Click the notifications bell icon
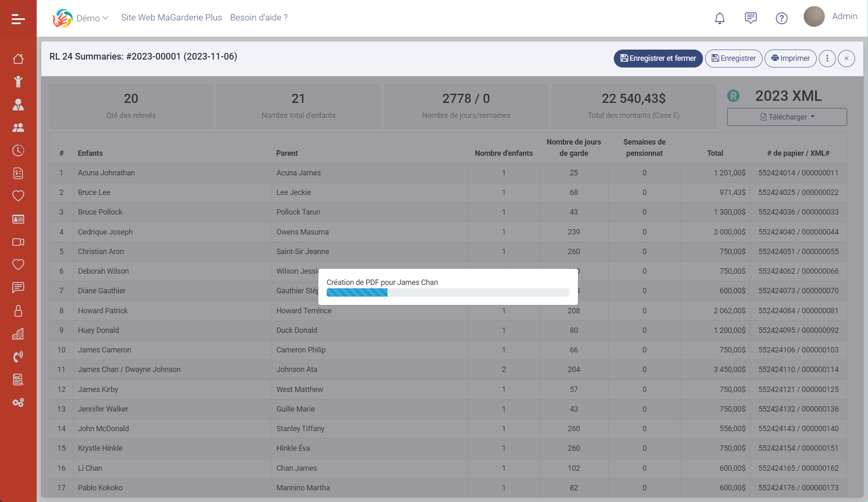This screenshot has height=502, width=868. (720, 18)
